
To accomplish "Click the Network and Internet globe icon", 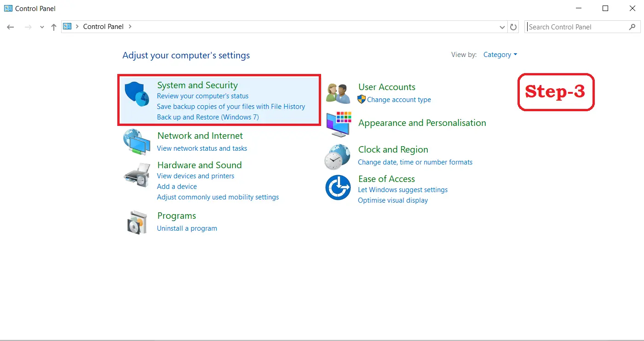I will coord(137,142).
